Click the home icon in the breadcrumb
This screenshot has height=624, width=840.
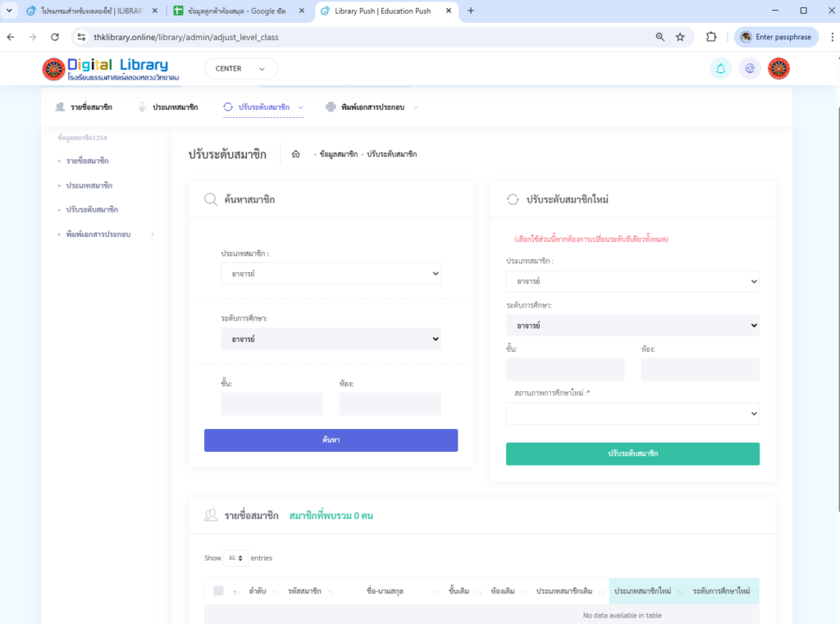[x=295, y=154]
